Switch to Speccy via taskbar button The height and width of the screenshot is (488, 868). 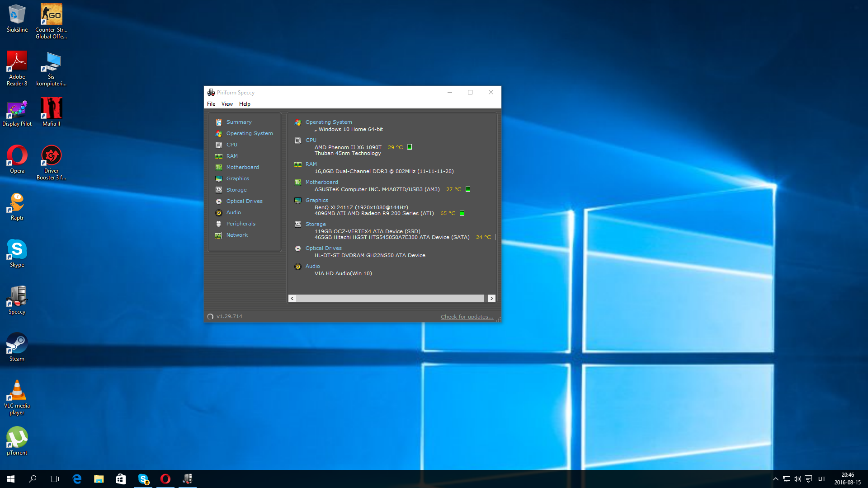[x=187, y=479]
